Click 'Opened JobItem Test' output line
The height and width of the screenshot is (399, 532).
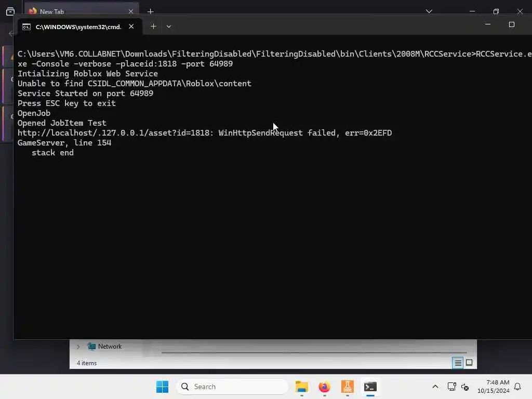[62, 123]
